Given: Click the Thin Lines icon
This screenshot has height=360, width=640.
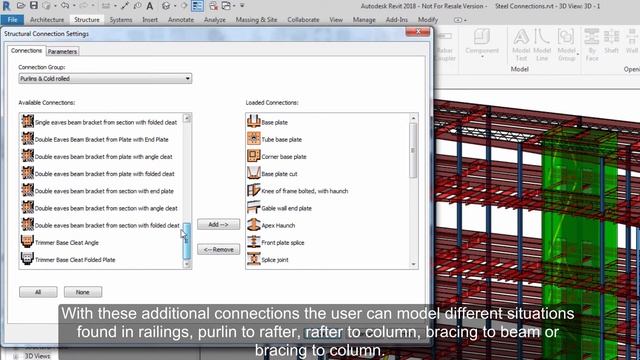Looking at the screenshot, I should pos(198,6).
